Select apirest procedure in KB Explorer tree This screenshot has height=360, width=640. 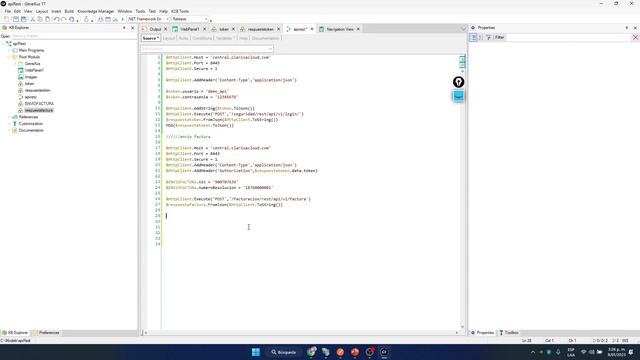point(31,97)
